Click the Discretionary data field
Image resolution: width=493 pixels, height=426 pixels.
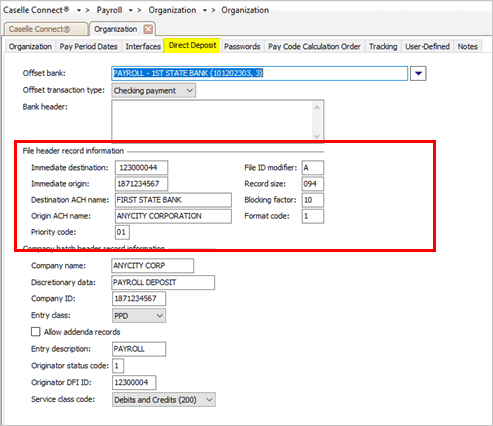click(163, 282)
